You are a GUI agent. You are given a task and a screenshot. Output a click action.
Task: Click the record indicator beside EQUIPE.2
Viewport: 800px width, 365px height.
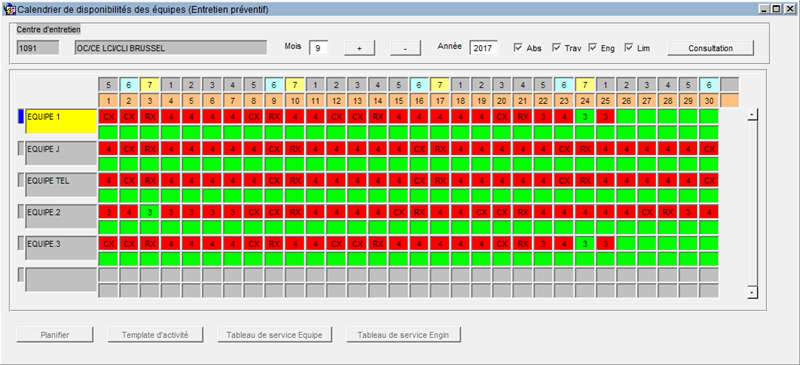coord(20,211)
